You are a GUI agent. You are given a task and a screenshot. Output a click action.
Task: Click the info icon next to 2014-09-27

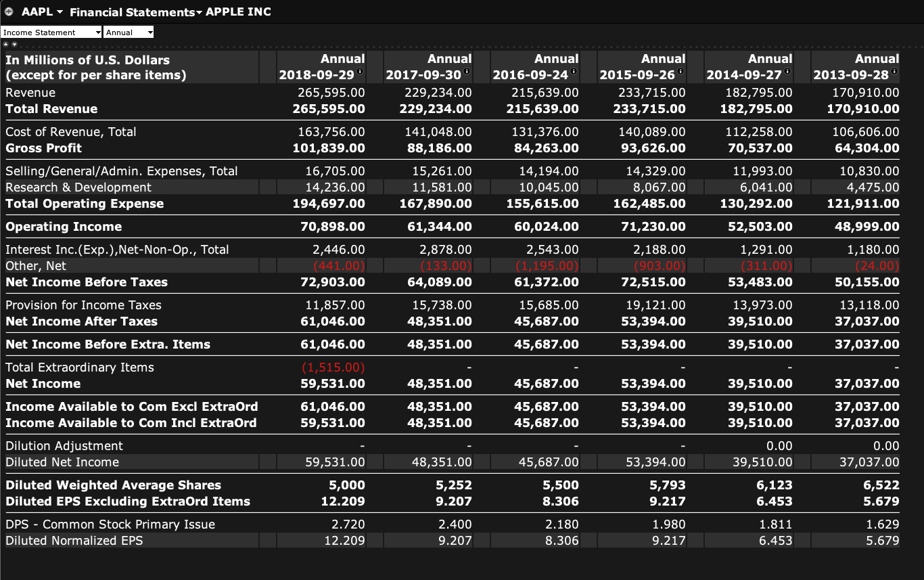787,71
